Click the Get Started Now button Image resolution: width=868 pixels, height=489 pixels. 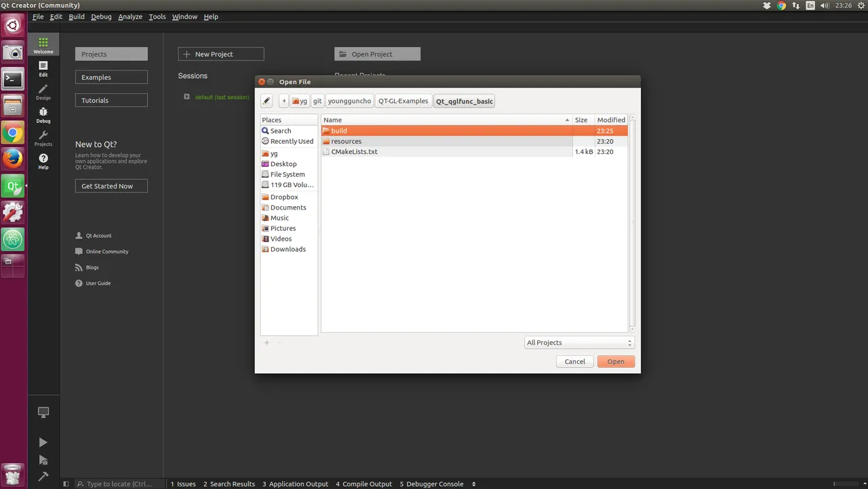click(x=111, y=186)
